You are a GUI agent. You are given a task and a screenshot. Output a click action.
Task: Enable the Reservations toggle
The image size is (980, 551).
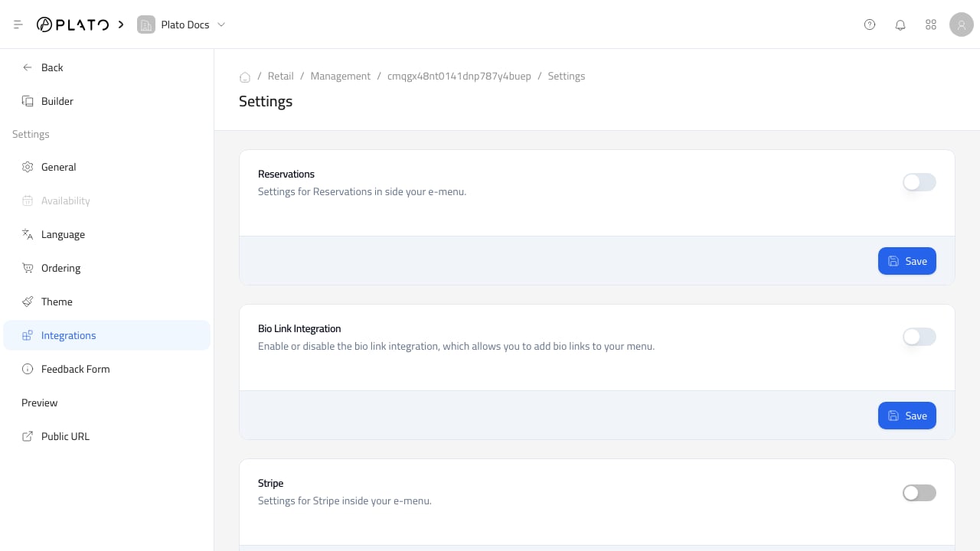(920, 182)
